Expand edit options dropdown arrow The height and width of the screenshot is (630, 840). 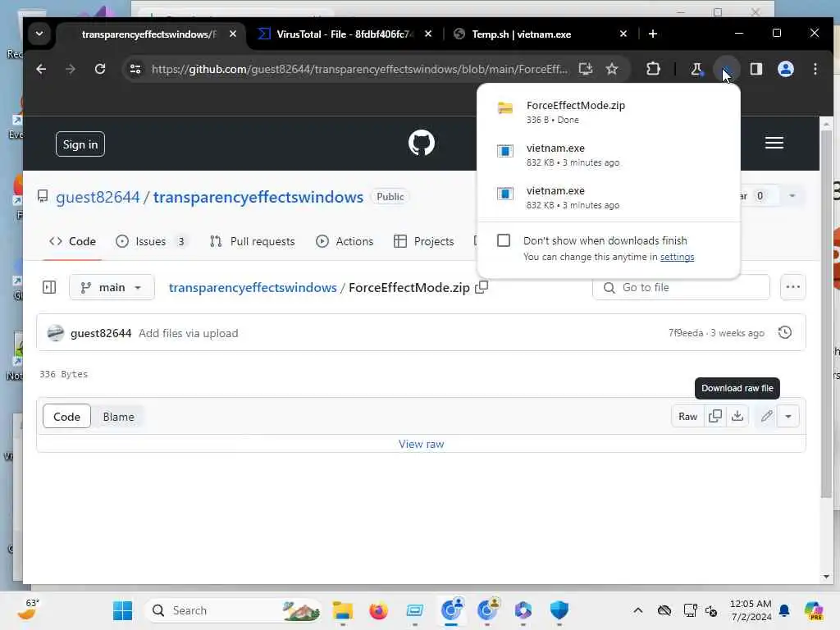[788, 416]
